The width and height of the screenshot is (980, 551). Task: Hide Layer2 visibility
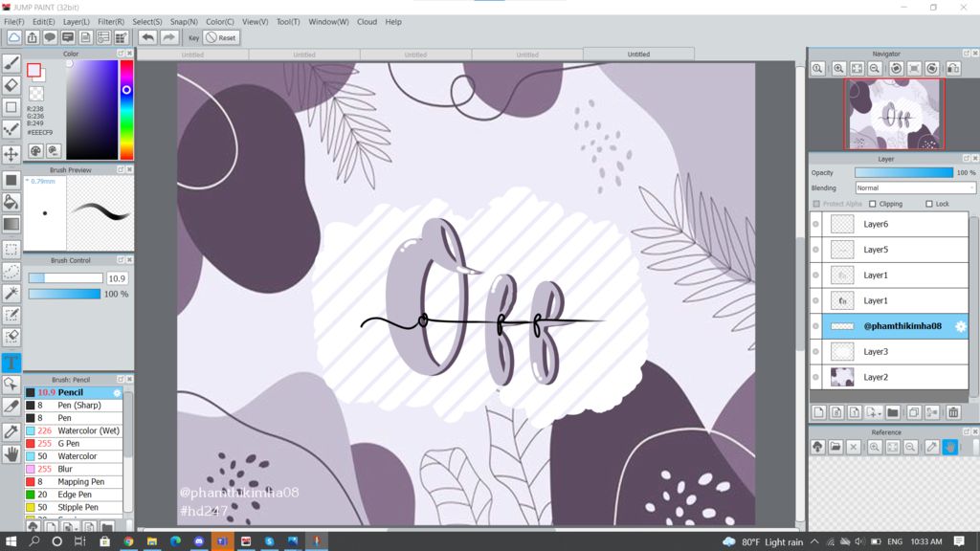coord(815,377)
